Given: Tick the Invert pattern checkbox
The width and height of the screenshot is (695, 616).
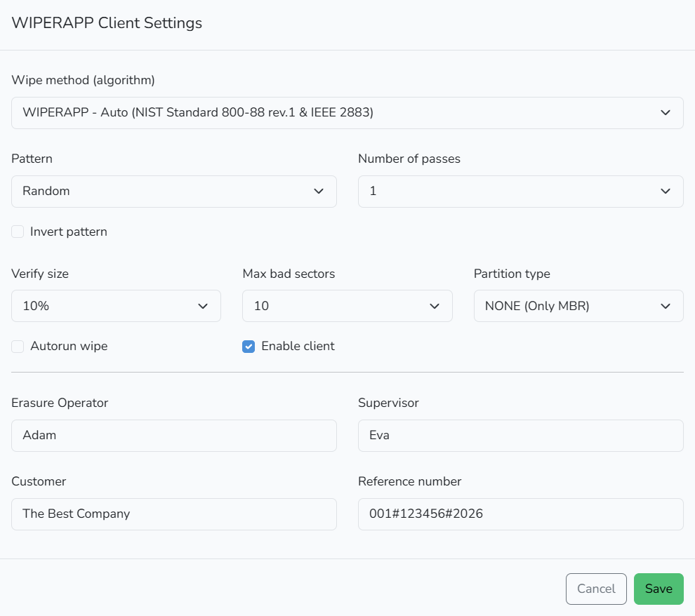Looking at the screenshot, I should pyautogui.click(x=18, y=232).
